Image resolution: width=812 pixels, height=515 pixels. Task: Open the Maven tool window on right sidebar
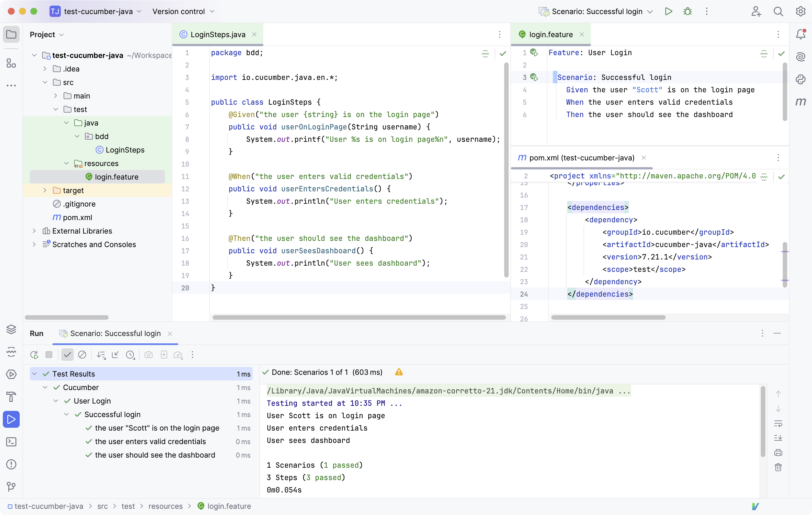coord(800,102)
